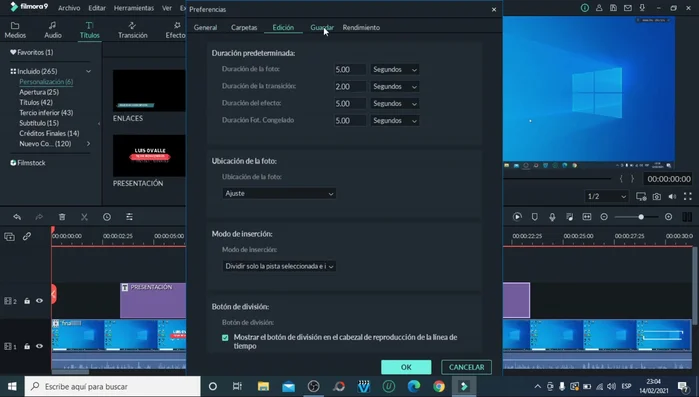699x397 pixels.
Task: Select the ENLACES title thumbnail
Action: click(149, 90)
